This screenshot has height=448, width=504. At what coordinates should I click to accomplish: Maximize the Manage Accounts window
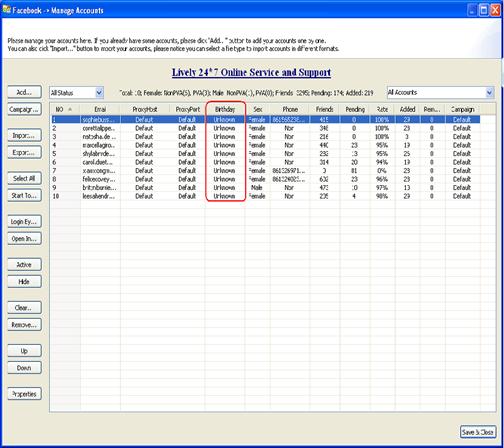484,10
